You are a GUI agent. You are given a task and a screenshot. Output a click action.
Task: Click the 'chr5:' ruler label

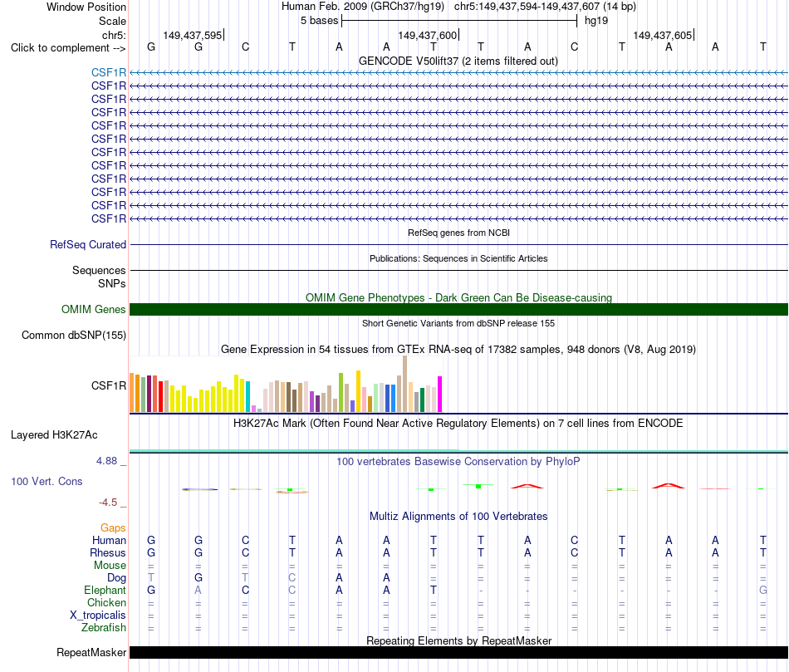(x=114, y=35)
